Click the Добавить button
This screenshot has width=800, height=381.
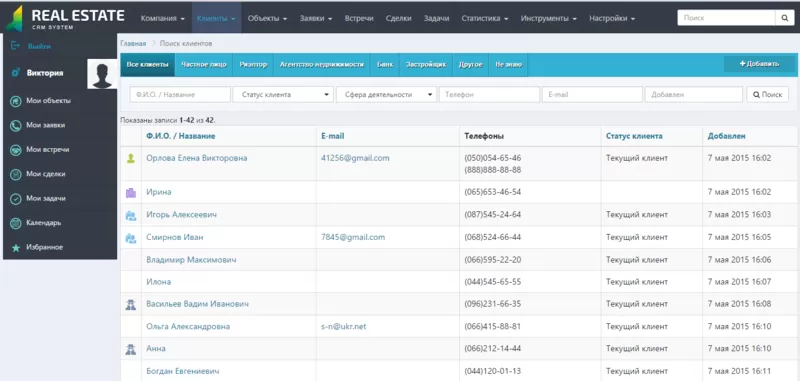pyautogui.click(x=759, y=64)
